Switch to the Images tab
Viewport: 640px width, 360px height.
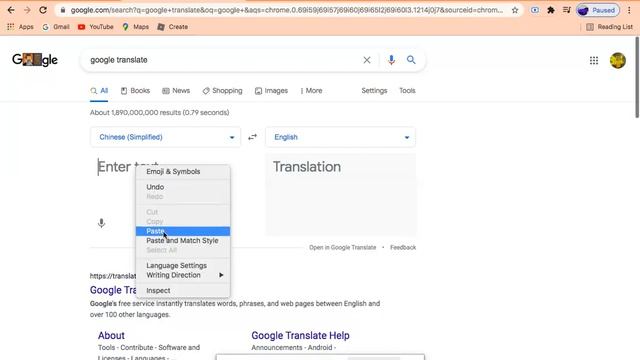coord(271,91)
